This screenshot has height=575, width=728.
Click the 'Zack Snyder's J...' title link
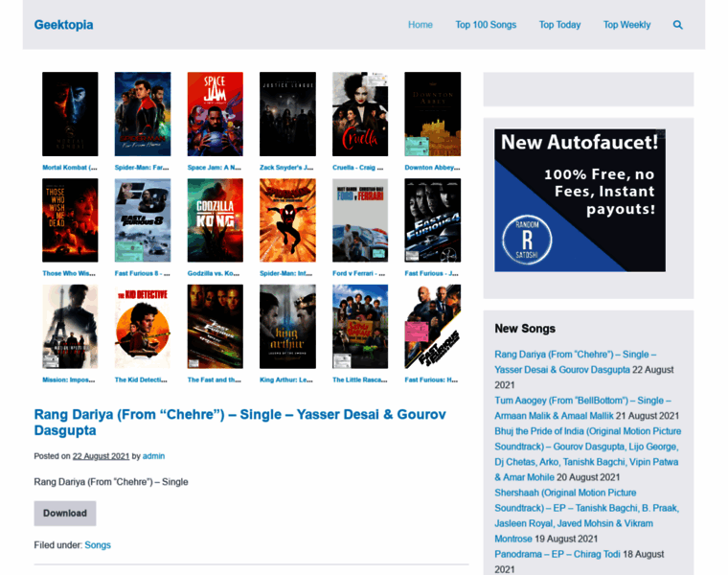tap(286, 167)
